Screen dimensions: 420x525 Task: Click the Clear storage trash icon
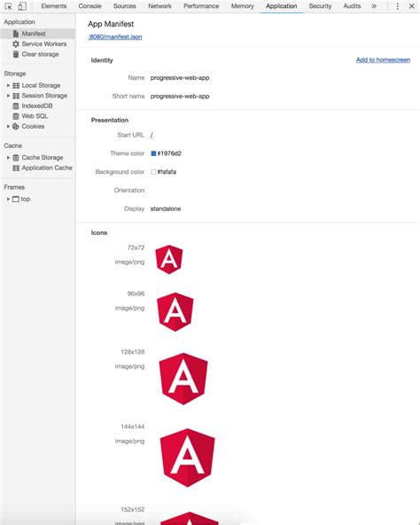coord(16,54)
